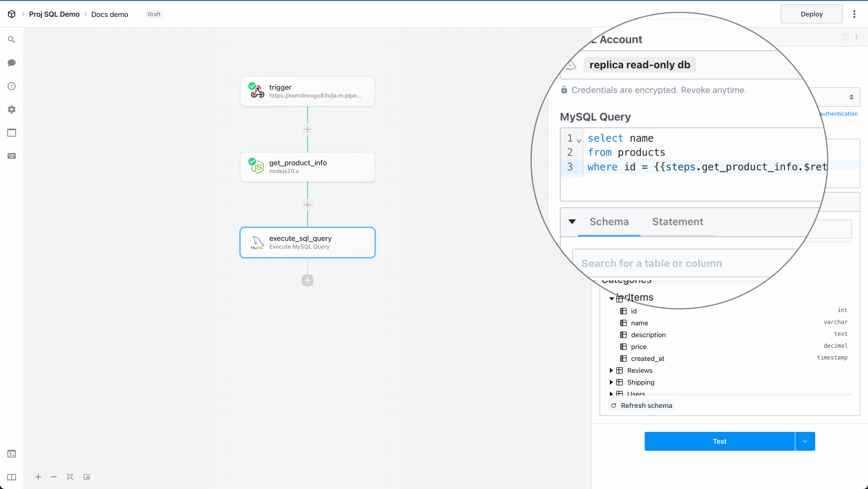The width and height of the screenshot is (868, 489).
Task: Open the settings gear in sidebar
Action: [x=11, y=109]
